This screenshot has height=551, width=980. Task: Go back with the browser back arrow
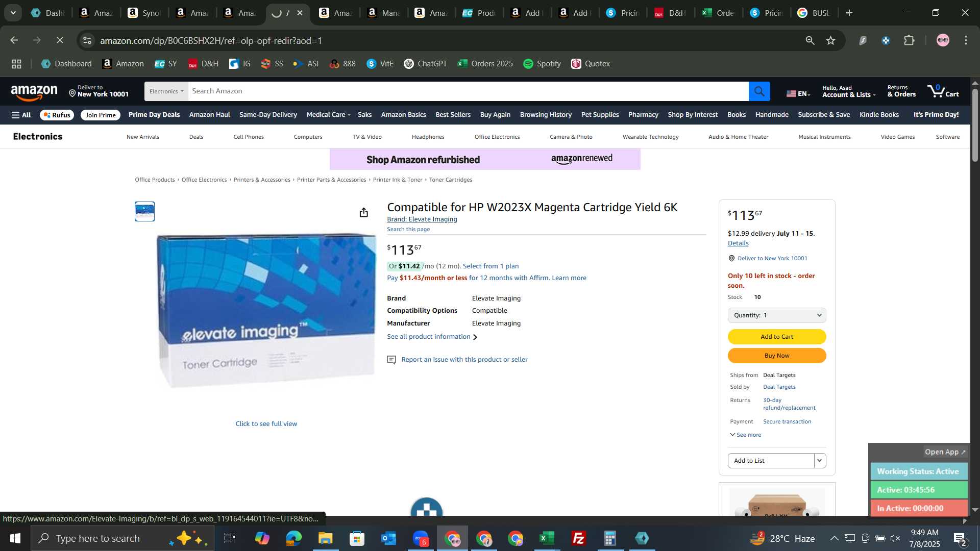14,40
